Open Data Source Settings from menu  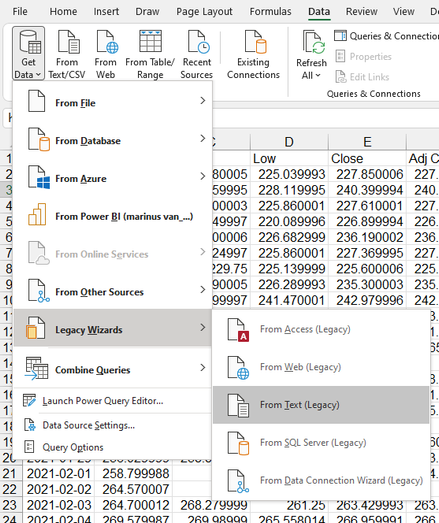point(113,425)
